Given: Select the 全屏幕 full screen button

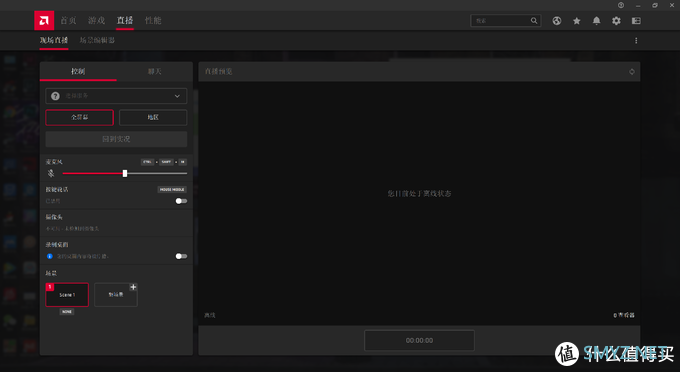Looking at the screenshot, I should point(79,117).
